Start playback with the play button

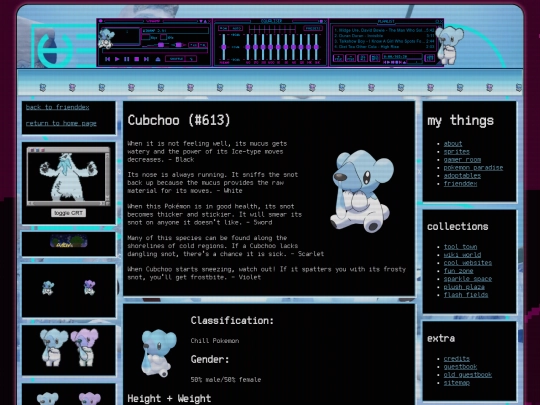pyautogui.click(x=117, y=59)
